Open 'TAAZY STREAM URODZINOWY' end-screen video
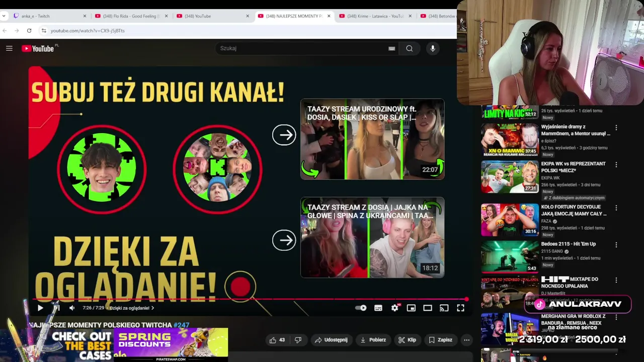This screenshot has width=644, height=362. (372, 139)
